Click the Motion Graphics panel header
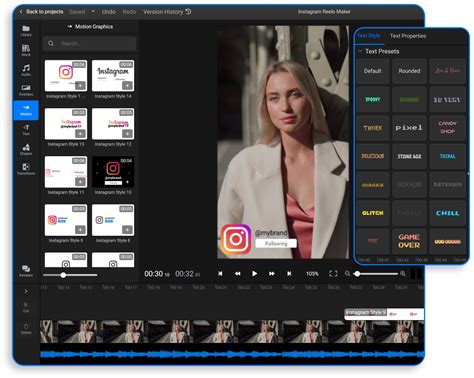 point(90,27)
